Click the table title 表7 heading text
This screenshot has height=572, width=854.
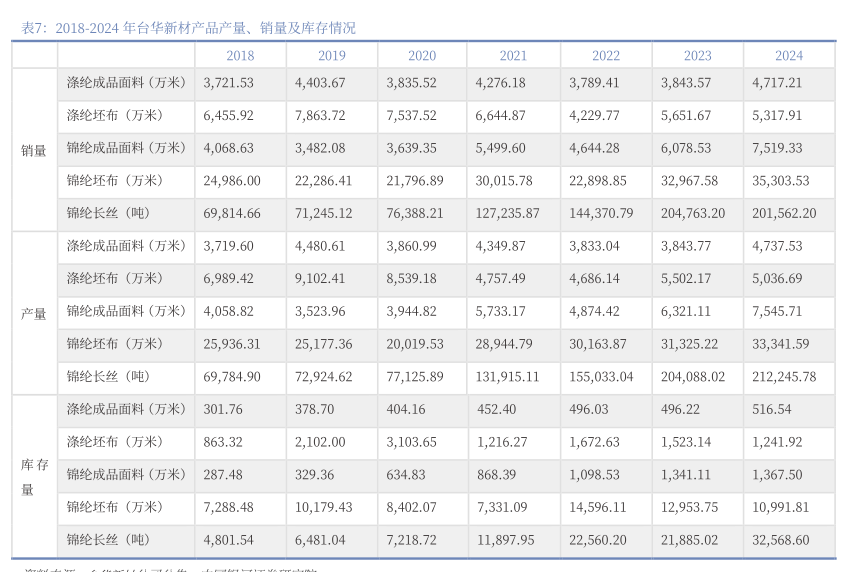tap(189, 28)
